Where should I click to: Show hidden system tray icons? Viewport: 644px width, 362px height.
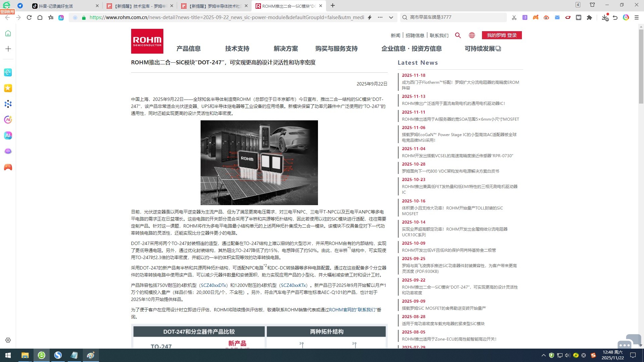(x=543, y=355)
